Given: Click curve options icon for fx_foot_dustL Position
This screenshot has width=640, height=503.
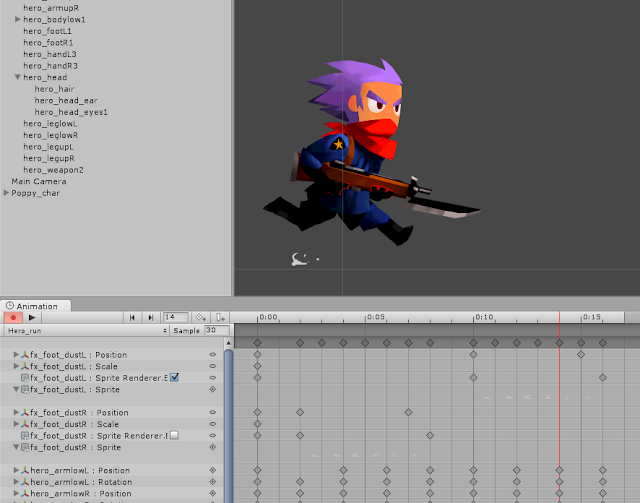Looking at the screenshot, I should pyautogui.click(x=213, y=354).
